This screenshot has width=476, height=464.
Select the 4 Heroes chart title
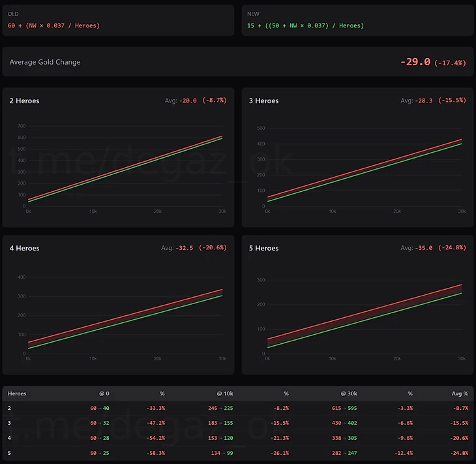(24, 248)
